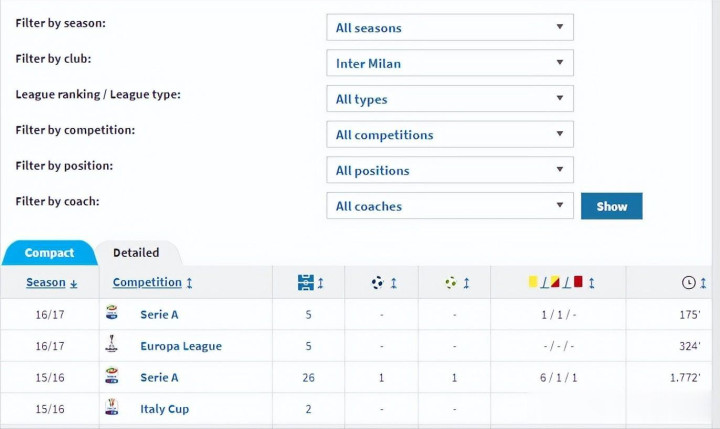Open the All competitions dropdown
The height and width of the screenshot is (429, 720).
(450, 134)
